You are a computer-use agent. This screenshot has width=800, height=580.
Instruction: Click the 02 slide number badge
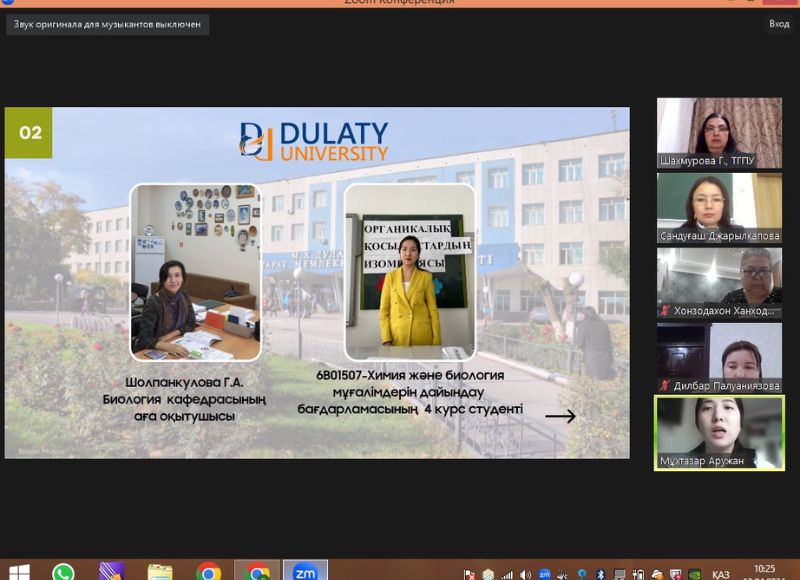pos(30,133)
